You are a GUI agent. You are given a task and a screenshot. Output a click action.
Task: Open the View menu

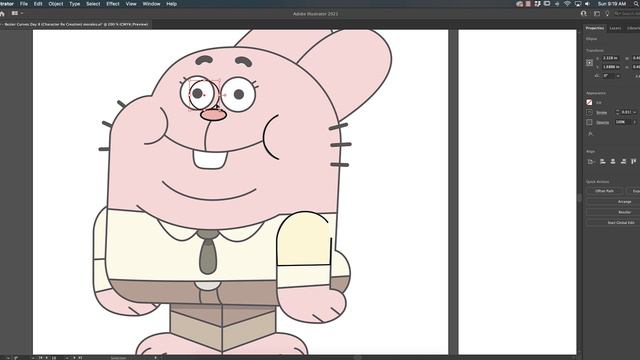[x=131, y=4]
